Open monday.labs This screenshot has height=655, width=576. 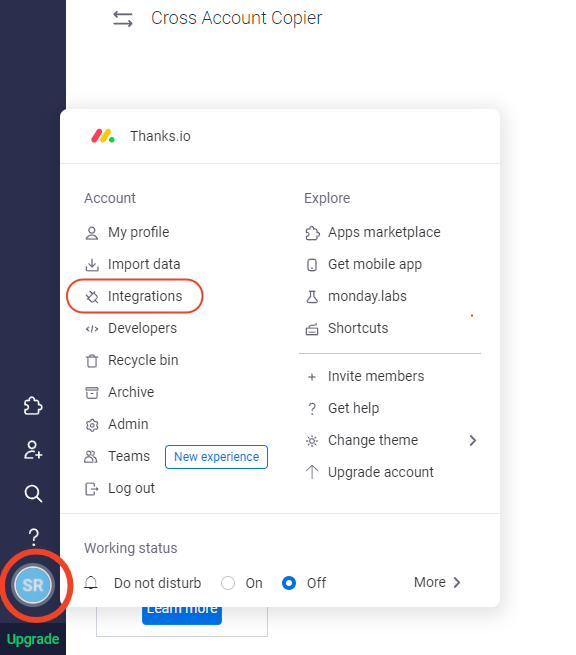367,296
